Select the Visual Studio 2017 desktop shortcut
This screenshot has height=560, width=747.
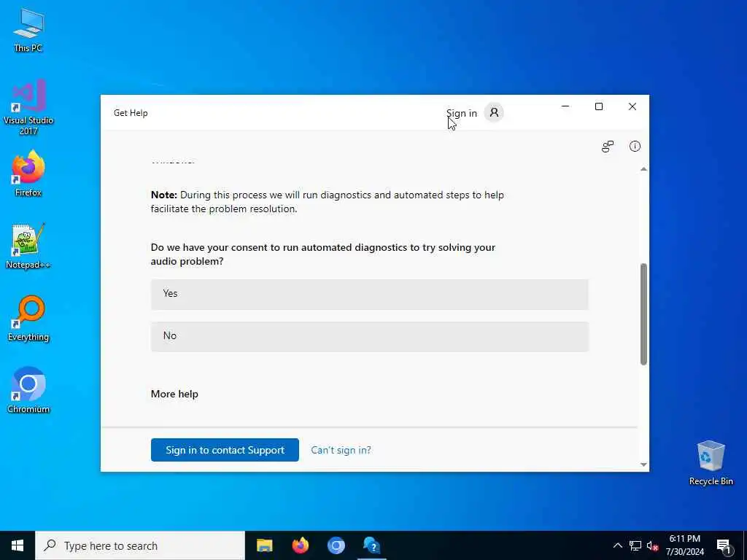click(x=28, y=106)
